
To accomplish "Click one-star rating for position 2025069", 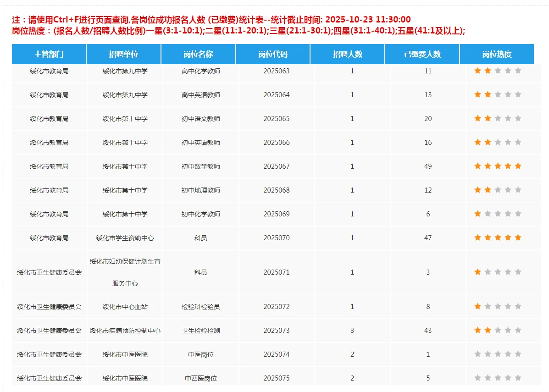I will pyautogui.click(x=498, y=214).
